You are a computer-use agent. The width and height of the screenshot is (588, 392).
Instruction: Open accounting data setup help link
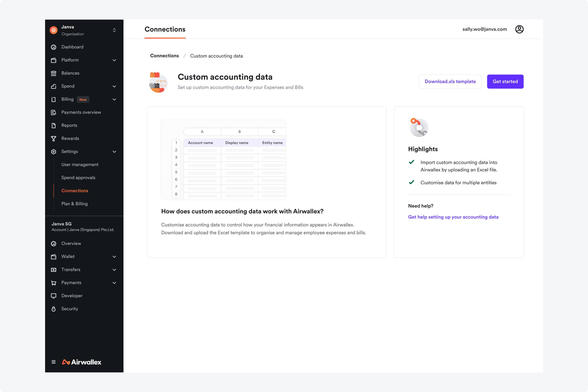click(453, 217)
